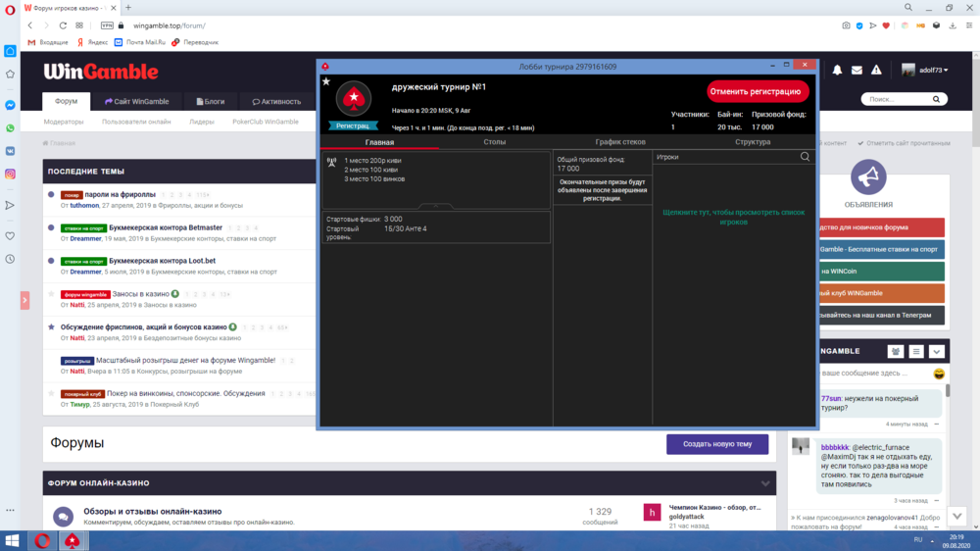Insert emoji in chat input

click(x=939, y=374)
